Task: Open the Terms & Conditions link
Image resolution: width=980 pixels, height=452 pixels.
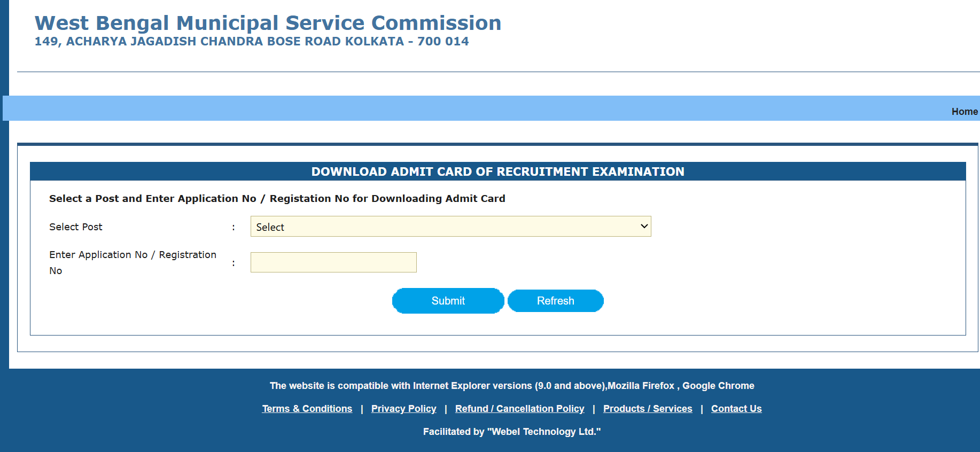Action: 307,408
